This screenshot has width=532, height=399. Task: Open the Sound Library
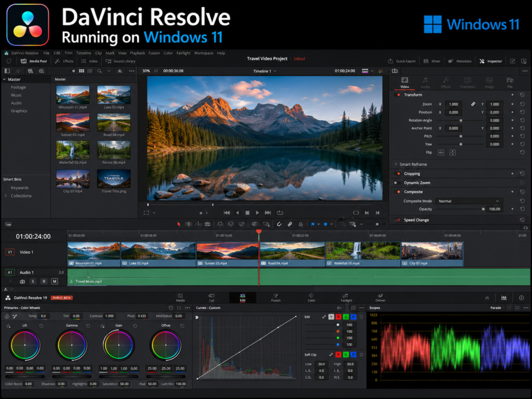tap(121, 61)
